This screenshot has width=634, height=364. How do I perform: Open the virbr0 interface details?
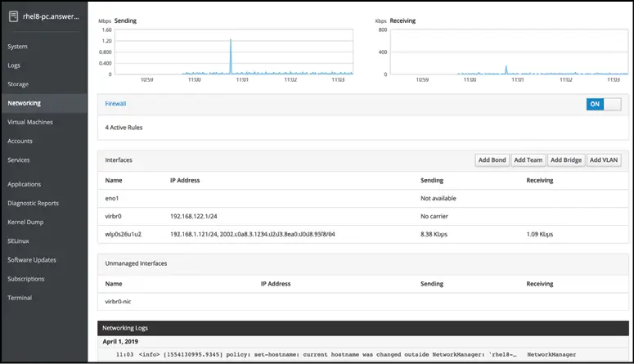115,216
